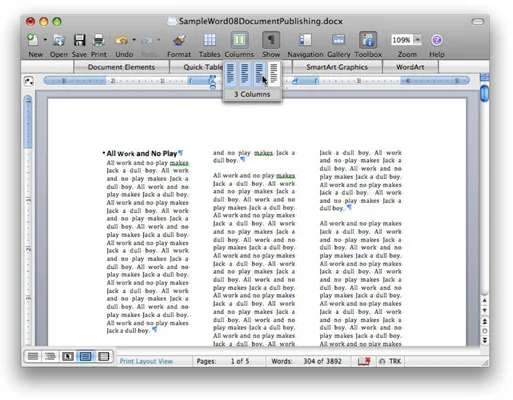Select the Format painter brush icon
The image size is (513, 400).
tap(179, 40)
